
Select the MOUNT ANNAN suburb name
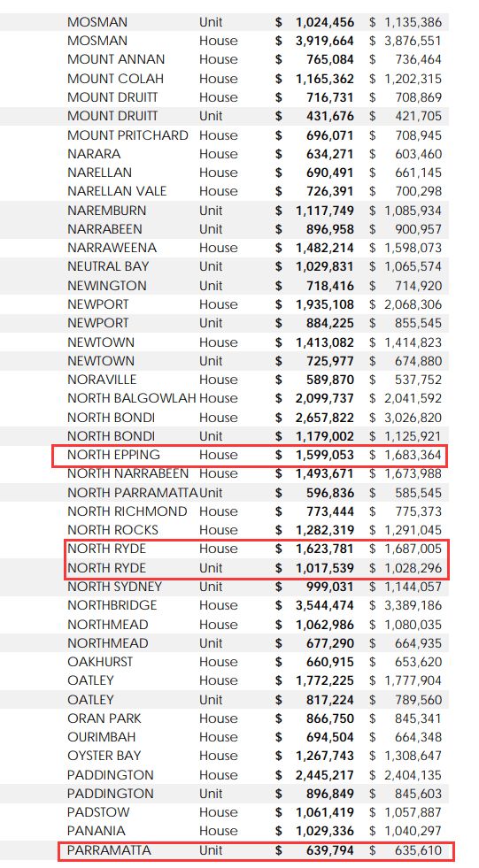pos(116,59)
